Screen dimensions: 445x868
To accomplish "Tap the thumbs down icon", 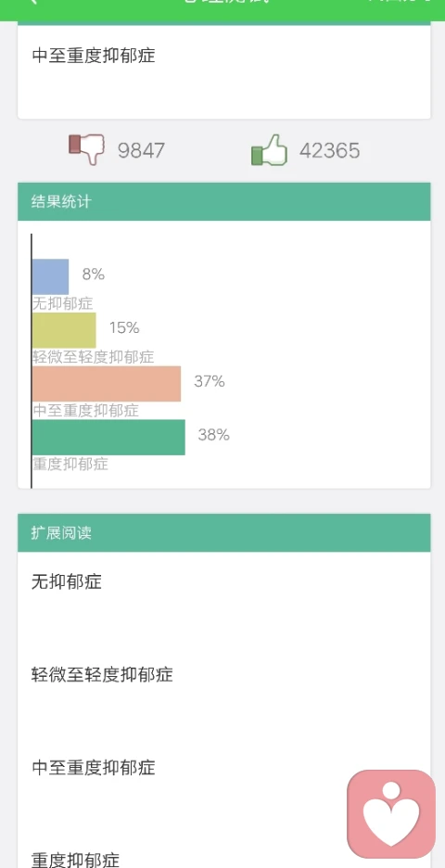I will pyautogui.click(x=86, y=148).
